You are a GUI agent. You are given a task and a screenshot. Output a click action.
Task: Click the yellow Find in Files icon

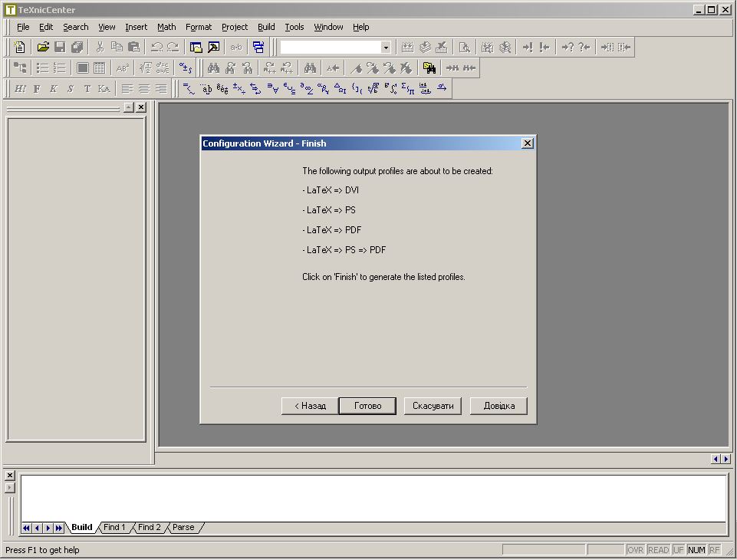point(429,68)
